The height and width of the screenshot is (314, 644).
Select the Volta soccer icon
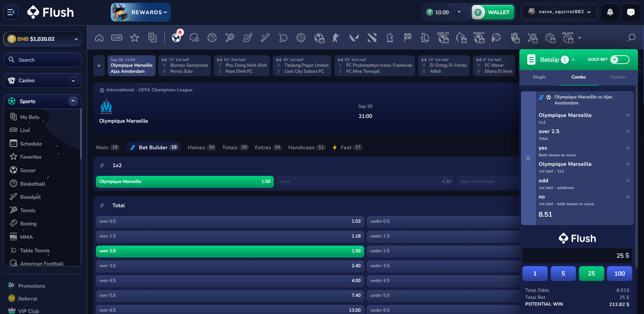click(443, 38)
